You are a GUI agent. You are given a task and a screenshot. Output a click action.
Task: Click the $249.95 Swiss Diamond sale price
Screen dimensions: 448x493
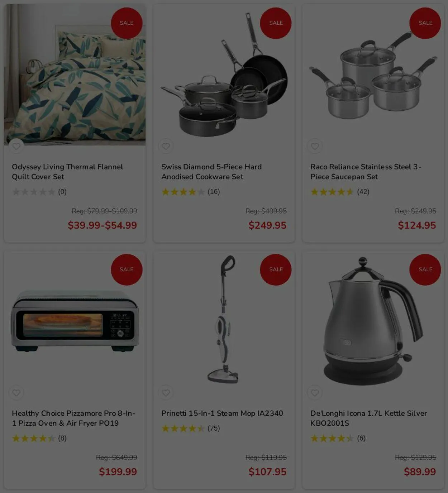267,225
